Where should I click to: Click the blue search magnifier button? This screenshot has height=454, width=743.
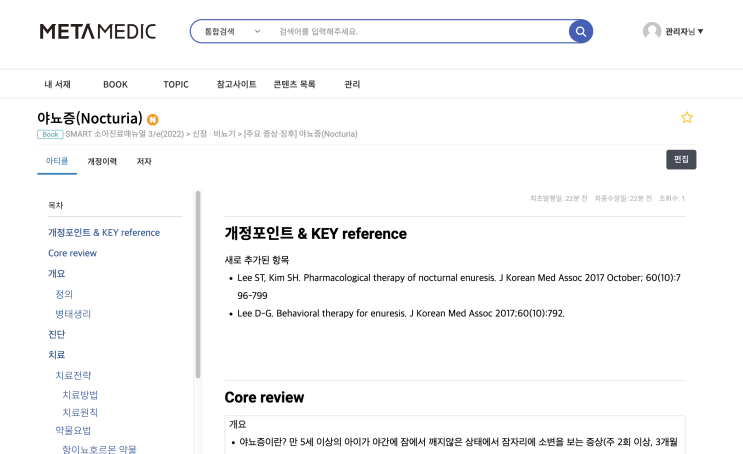(580, 31)
